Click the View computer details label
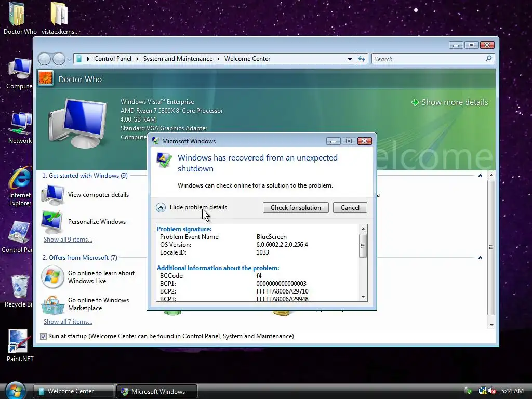532x399 pixels. [98, 195]
